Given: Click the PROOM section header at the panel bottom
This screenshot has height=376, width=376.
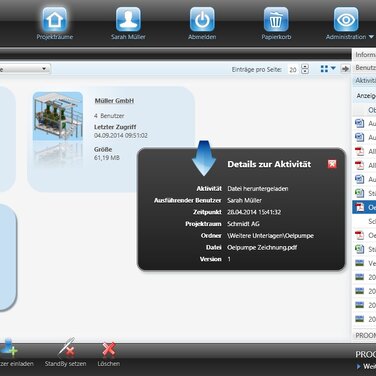Looking at the screenshot, I should coord(364,335).
